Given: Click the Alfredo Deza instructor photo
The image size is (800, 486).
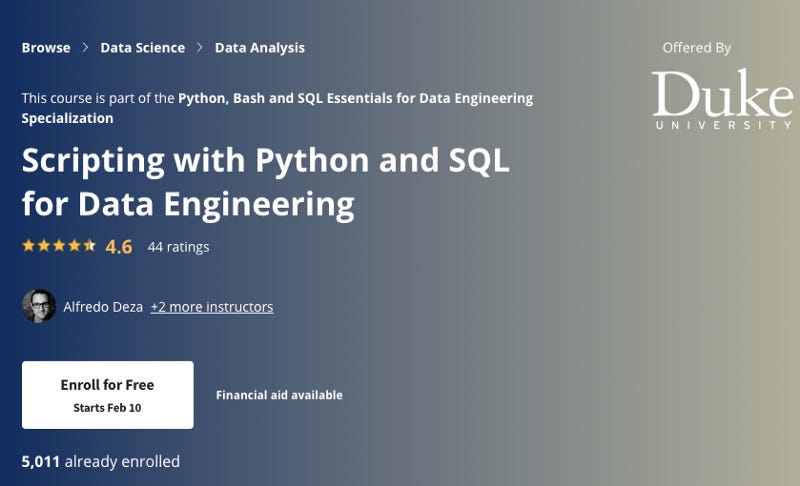Looking at the screenshot, I should click(39, 306).
